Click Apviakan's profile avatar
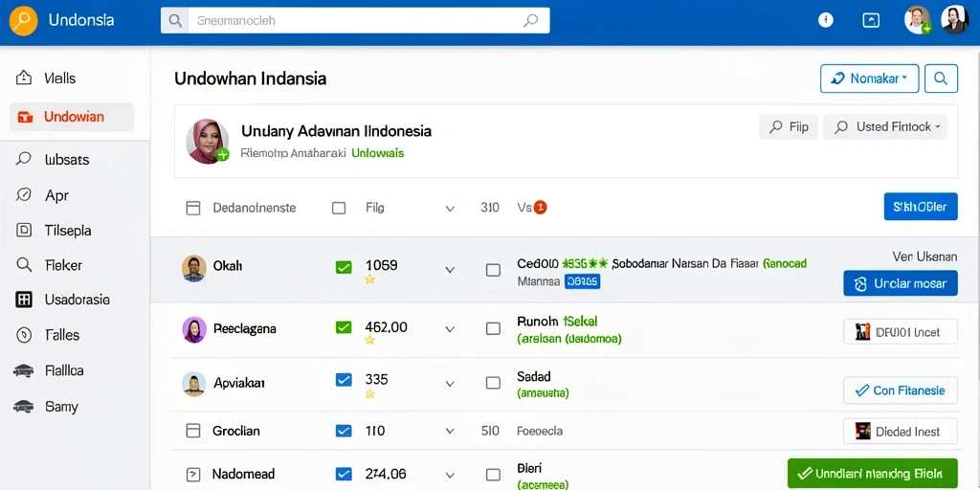 point(193,384)
